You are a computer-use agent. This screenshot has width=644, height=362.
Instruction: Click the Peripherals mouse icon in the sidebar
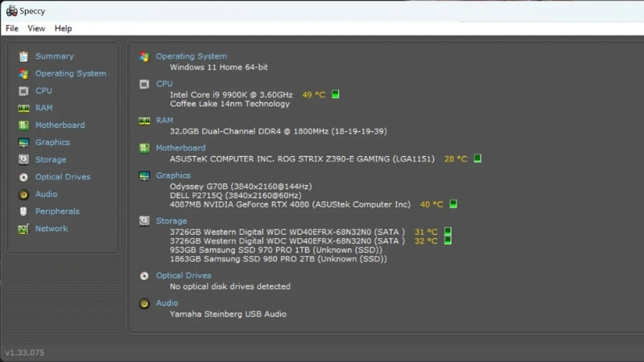23,212
